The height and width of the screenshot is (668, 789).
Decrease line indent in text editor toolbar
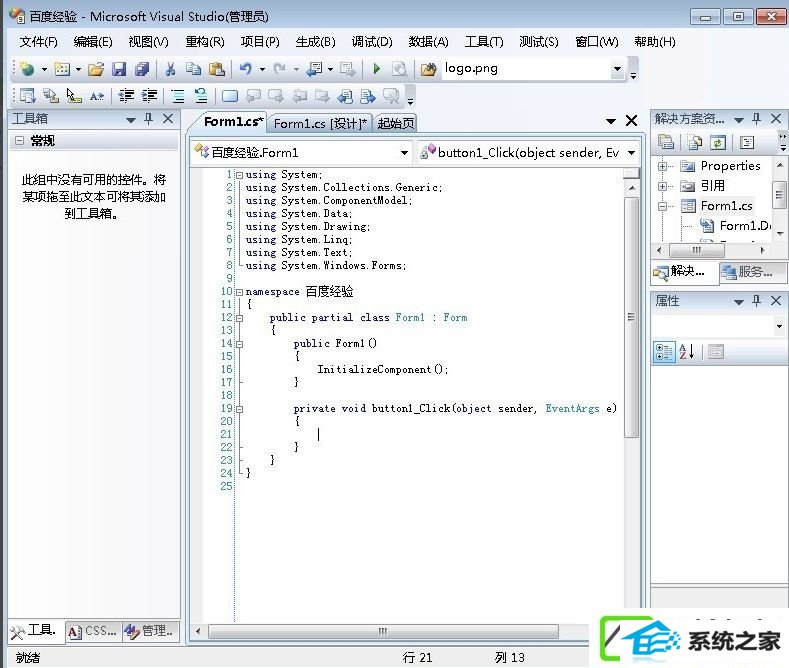[x=126, y=96]
